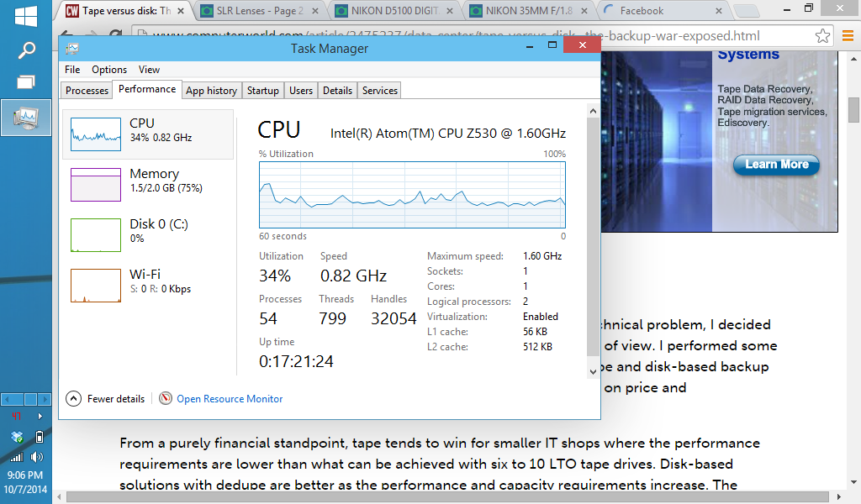Click the browser horizontal scrollbar right arrow
Screen dimensions: 861x504
click(838, 497)
